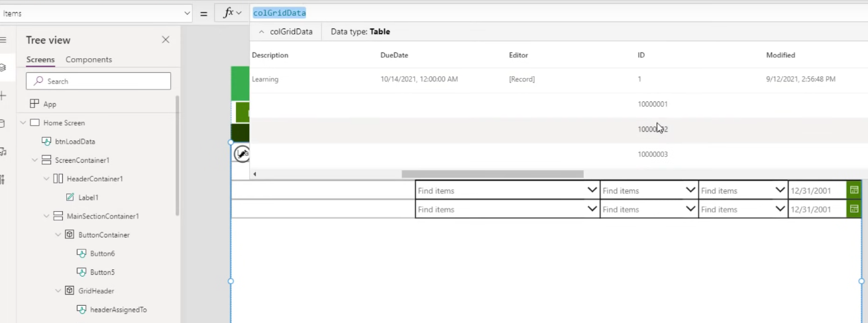The image size is (868, 323).
Task: Click the calendar icon in second grid row
Action: point(854,209)
